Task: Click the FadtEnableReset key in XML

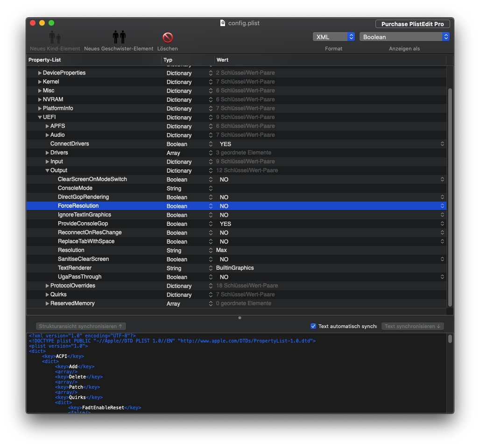Action: (x=103, y=407)
